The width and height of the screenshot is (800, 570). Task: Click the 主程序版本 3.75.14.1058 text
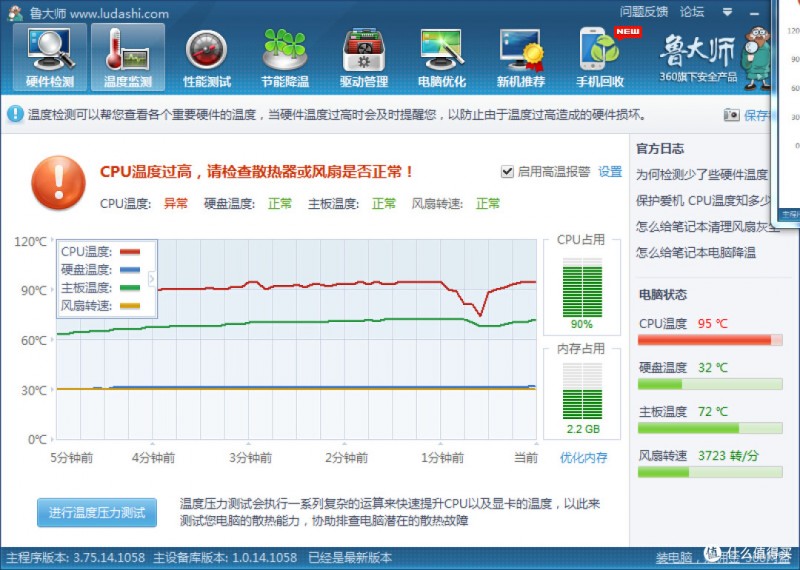click(x=76, y=558)
